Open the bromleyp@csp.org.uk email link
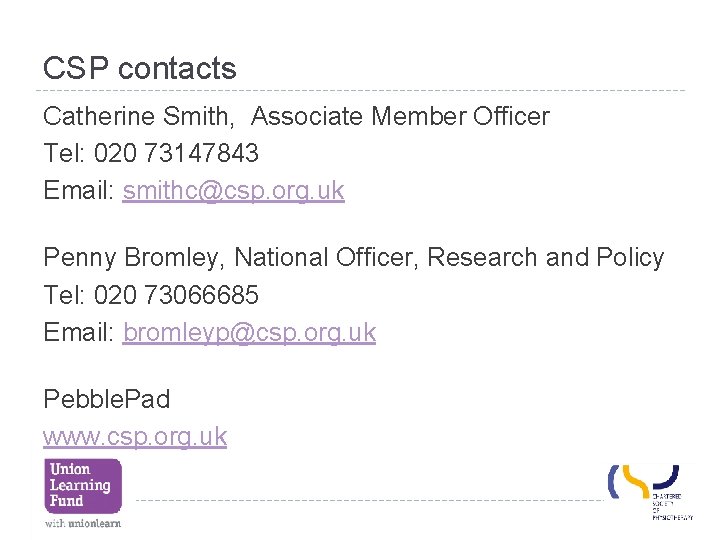 tap(249, 333)
